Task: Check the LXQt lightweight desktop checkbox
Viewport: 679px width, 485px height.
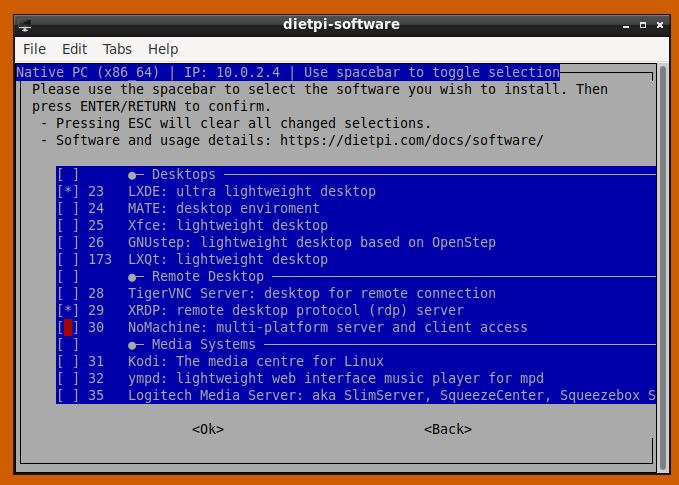Action: (x=68, y=259)
